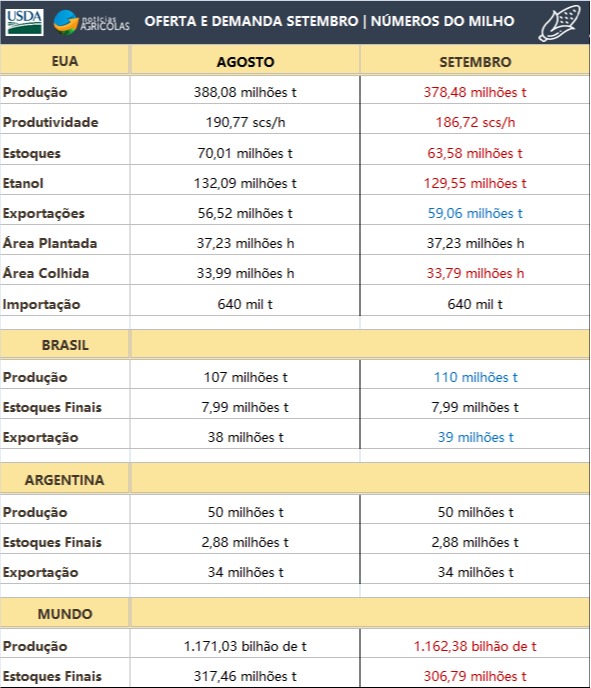591x688 pixels.
Task: Click the EUA section header
Action: (65, 61)
